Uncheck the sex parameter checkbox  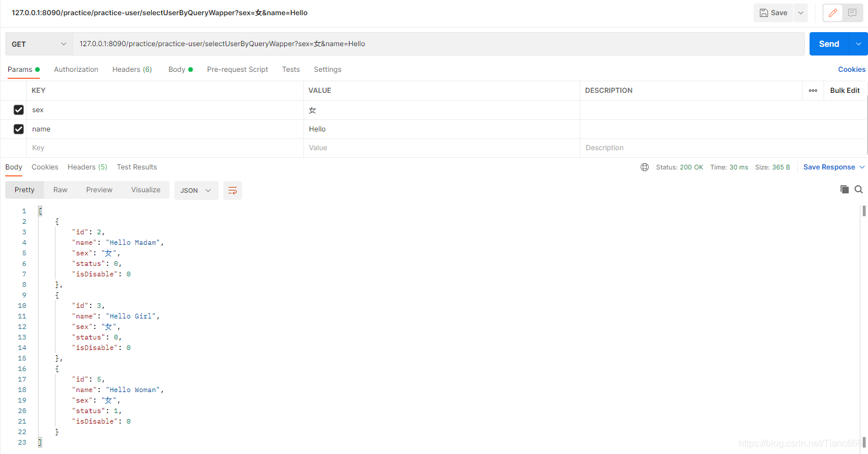point(19,110)
